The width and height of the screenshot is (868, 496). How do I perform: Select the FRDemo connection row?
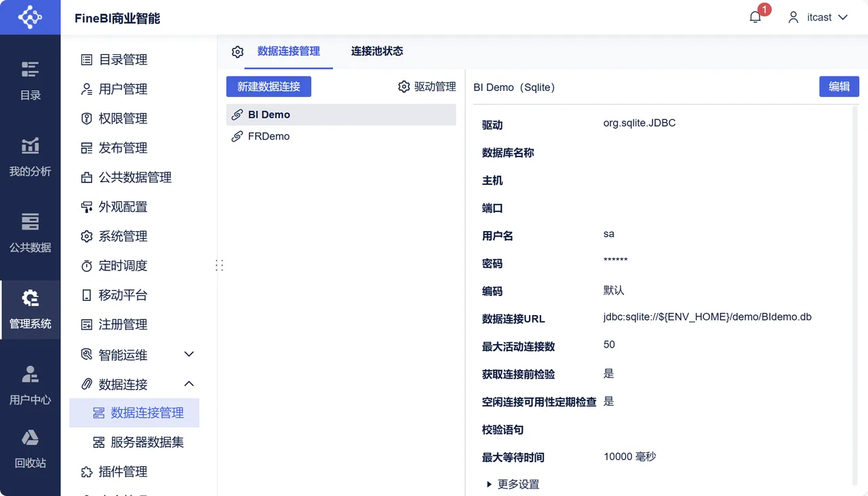click(x=341, y=136)
